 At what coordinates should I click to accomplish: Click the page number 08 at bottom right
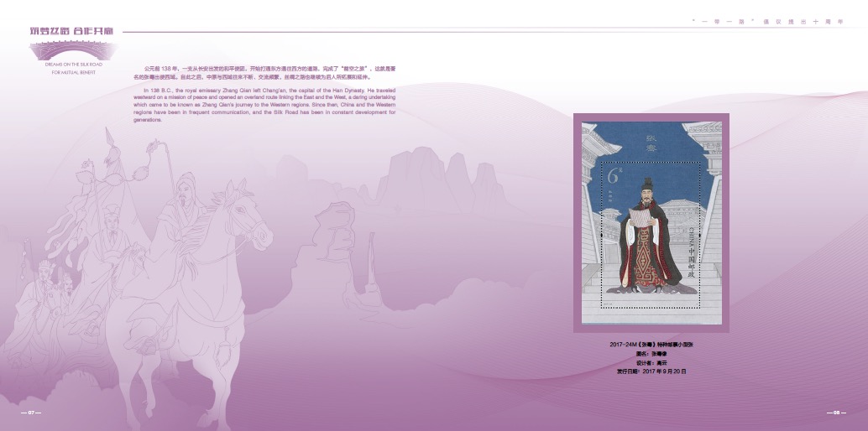coord(837,413)
